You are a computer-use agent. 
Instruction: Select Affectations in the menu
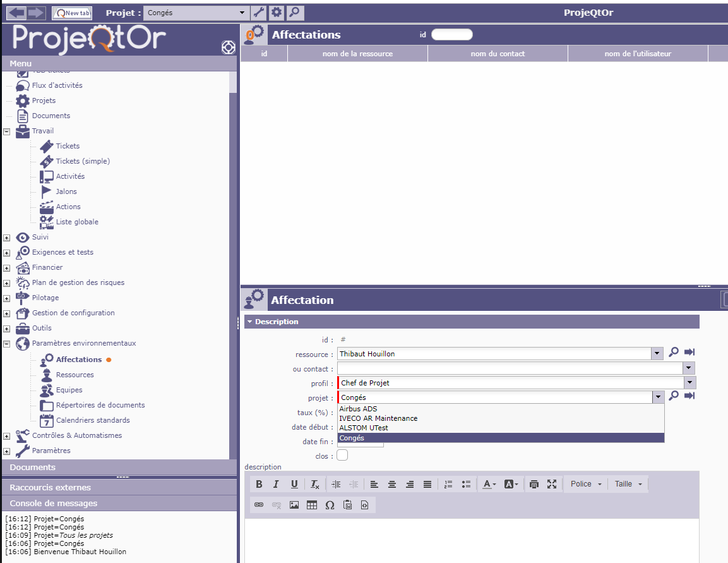tap(79, 360)
